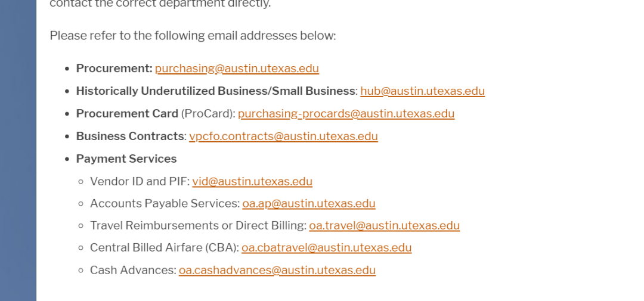Click "Travel Reimbursements or Direct Billing" text

coord(197,226)
